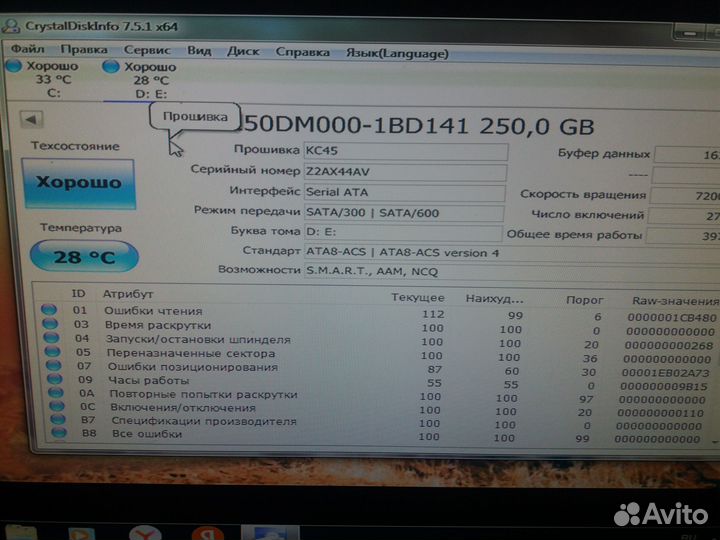
Task: Click the Интерфейс field Serial ATA
Action: [404, 192]
